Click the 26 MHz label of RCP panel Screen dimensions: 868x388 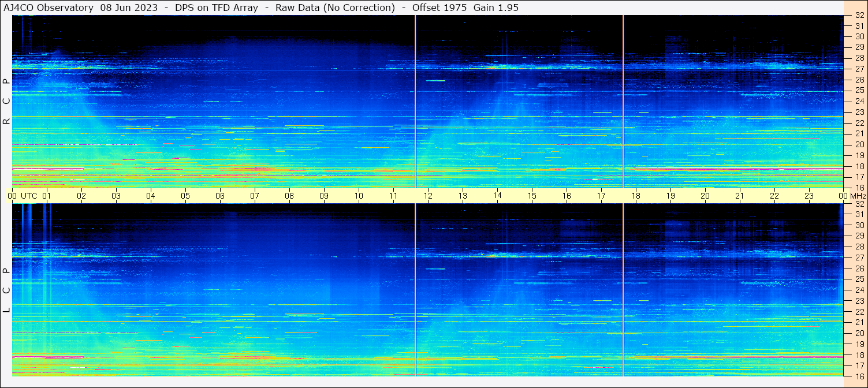coord(859,80)
